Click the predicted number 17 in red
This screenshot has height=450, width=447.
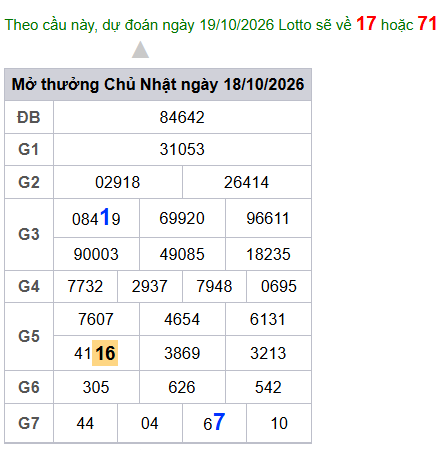366,24
